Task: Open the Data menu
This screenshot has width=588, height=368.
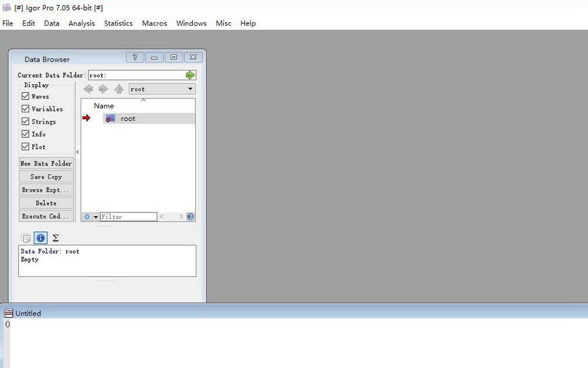Action: [x=52, y=23]
